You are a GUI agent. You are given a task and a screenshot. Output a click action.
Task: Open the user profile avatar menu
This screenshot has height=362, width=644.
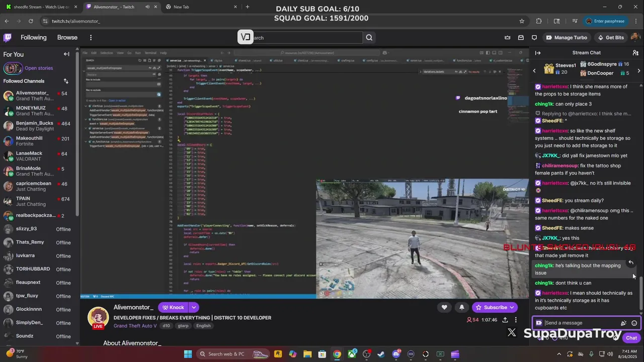[x=635, y=38]
